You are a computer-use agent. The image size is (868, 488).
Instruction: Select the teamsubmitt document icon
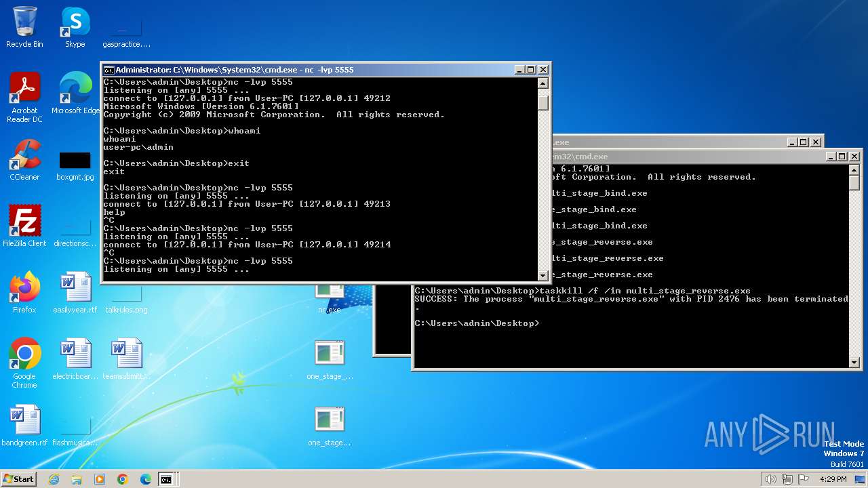pyautogui.click(x=126, y=359)
